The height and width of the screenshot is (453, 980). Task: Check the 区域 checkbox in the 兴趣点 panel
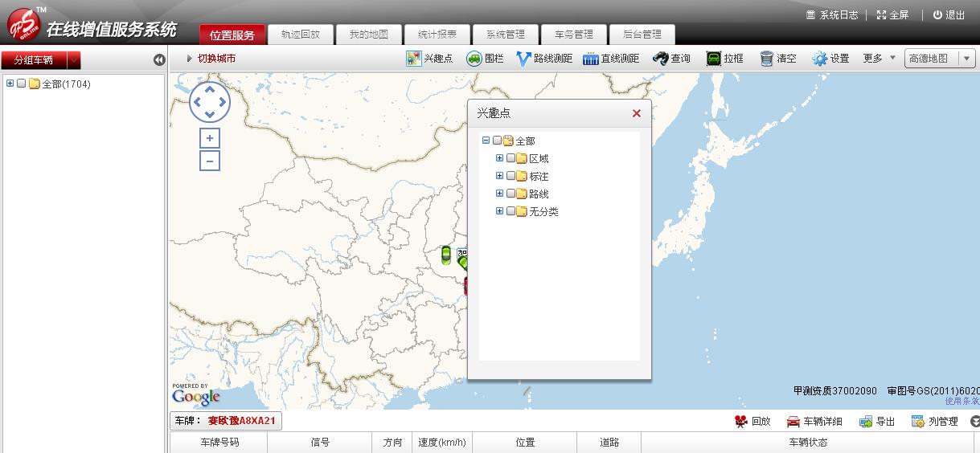click(x=511, y=158)
